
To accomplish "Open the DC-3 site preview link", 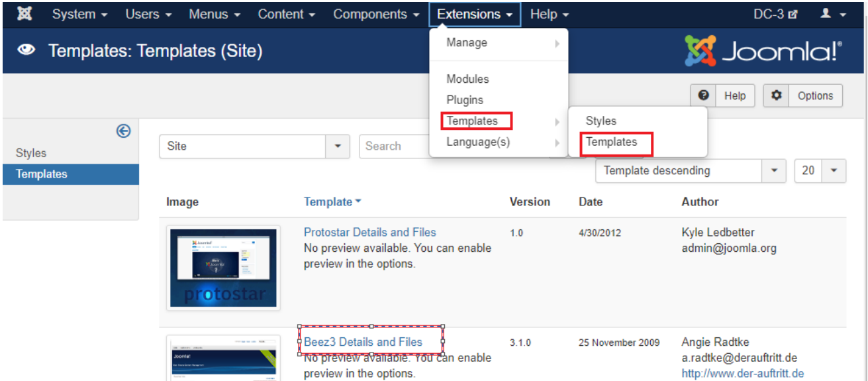I will click(x=775, y=14).
